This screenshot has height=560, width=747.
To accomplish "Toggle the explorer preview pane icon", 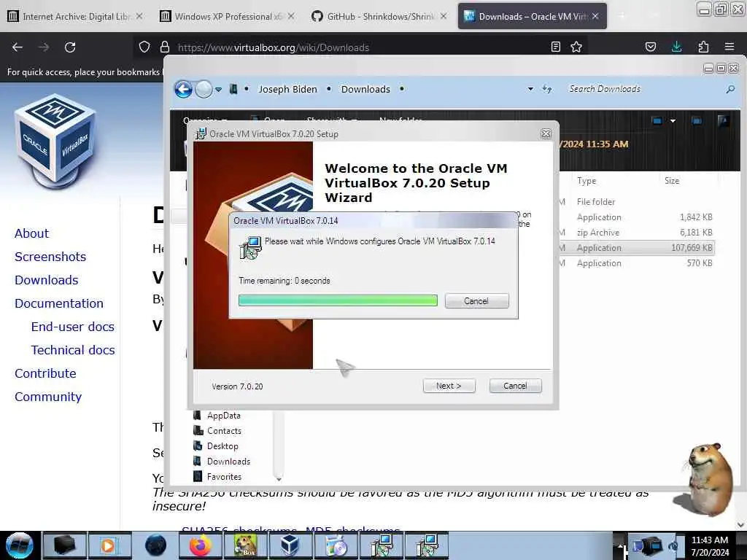I will tap(697, 121).
